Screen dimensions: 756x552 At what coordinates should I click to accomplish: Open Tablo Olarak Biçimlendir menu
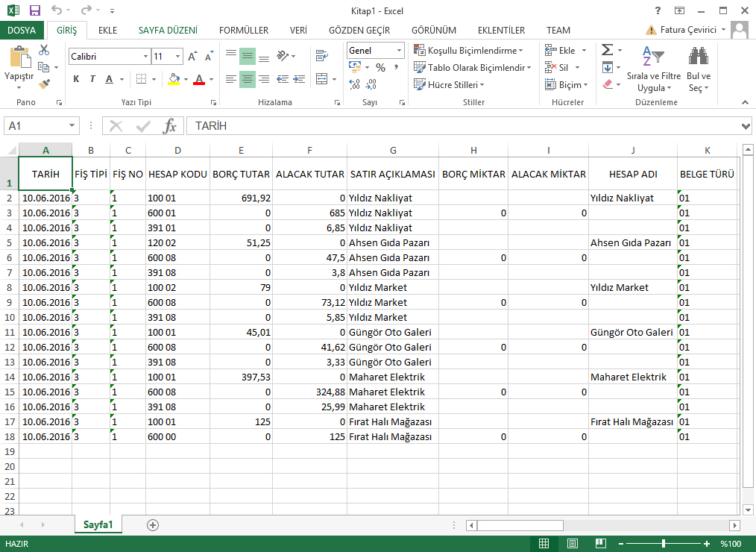[x=473, y=68]
